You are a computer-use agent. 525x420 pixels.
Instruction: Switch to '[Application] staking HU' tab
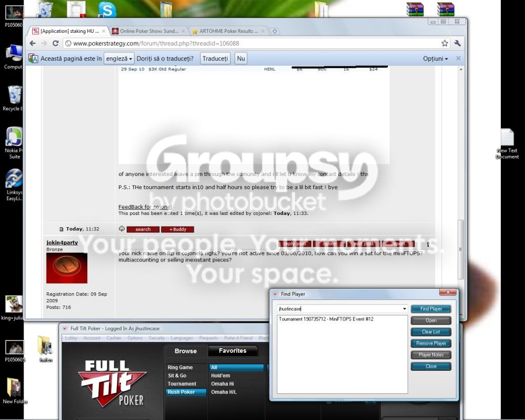click(x=69, y=31)
